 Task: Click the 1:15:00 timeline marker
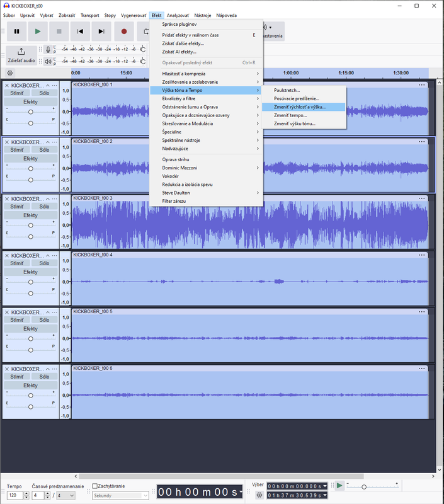click(346, 73)
